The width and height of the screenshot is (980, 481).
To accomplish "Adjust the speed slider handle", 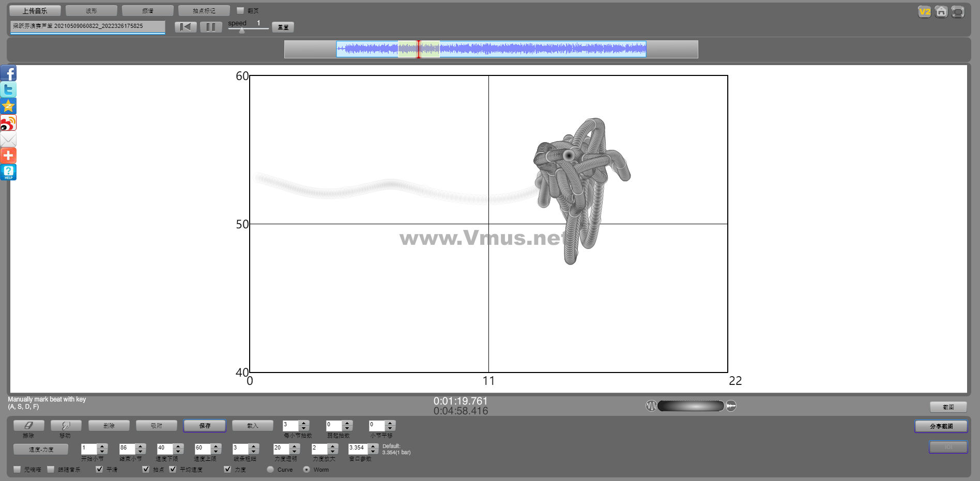I will click(241, 30).
